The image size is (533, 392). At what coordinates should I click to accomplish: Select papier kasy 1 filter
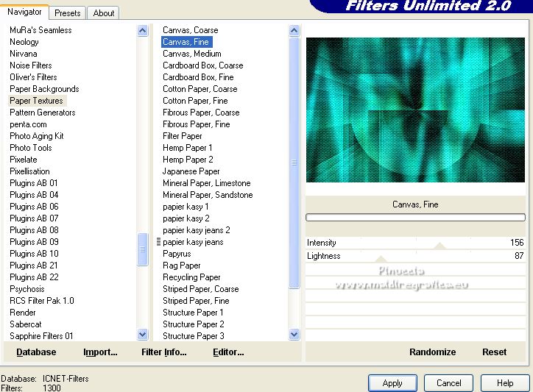[186, 207]
